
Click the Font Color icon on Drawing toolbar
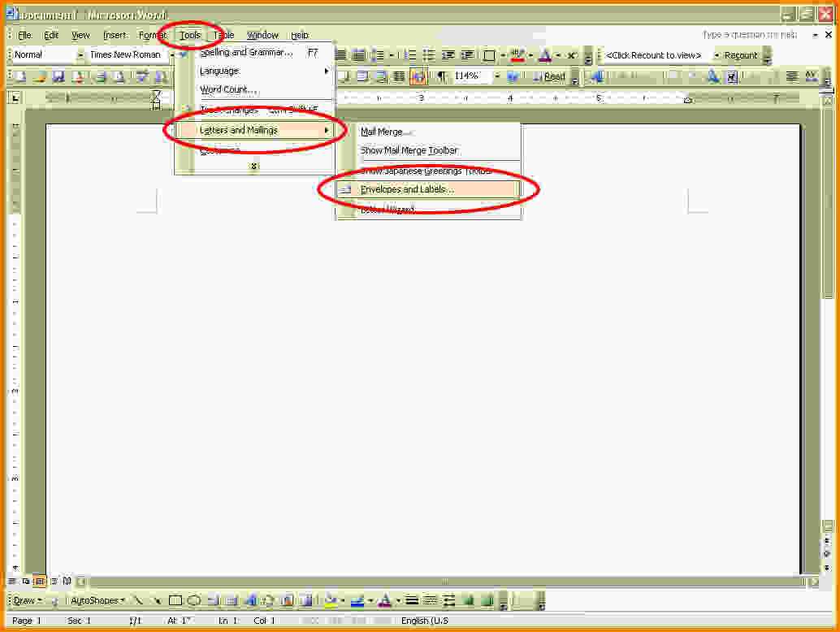pos(384,600)
